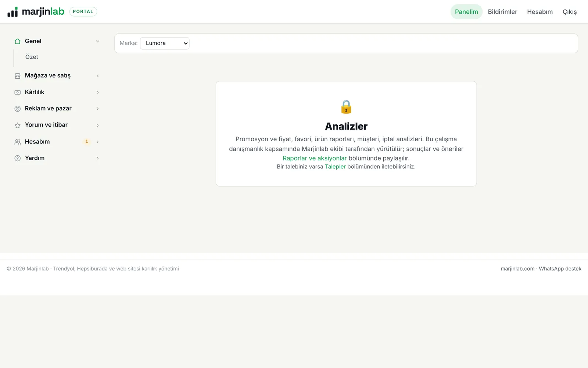Go to Bildirimler in top navigation
Screen dimensions: 588x368
click(502, 12)
